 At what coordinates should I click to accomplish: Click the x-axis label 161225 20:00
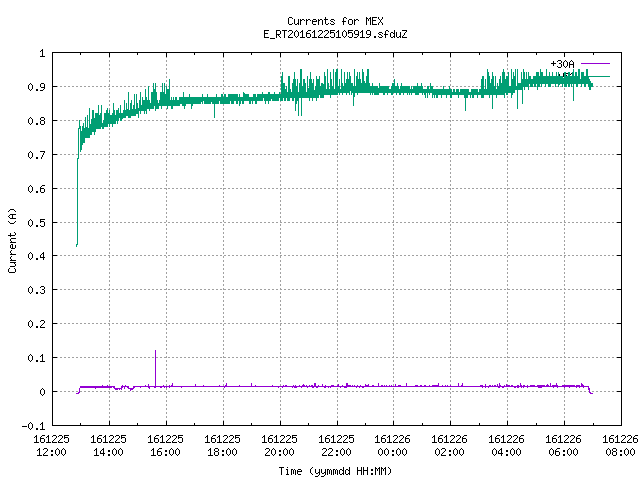[279, 446]
